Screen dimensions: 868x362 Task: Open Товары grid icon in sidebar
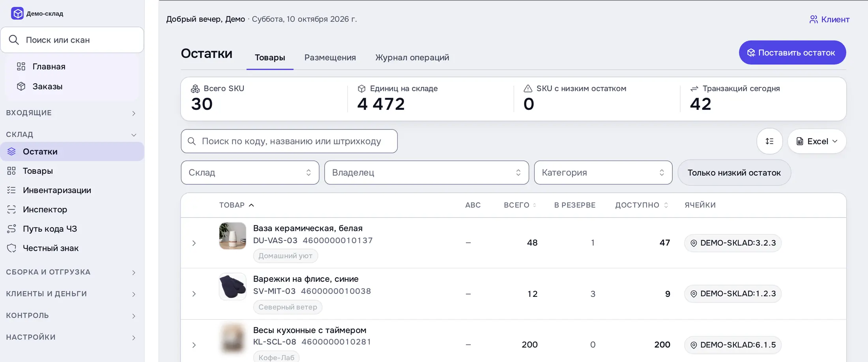coord(11,171)
